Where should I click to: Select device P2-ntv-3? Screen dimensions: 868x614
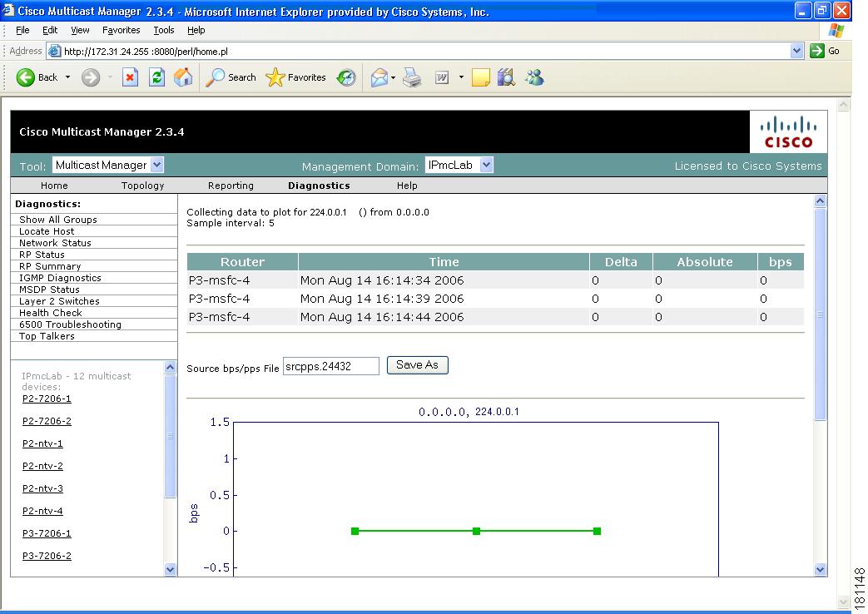[x=42, y=488]
